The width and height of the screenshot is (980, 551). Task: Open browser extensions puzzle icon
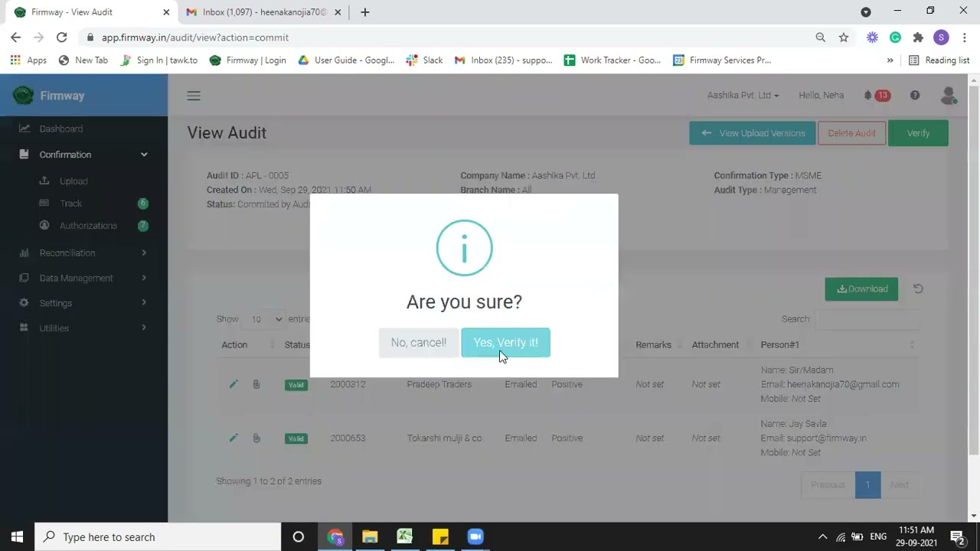(x=918, y=37)
